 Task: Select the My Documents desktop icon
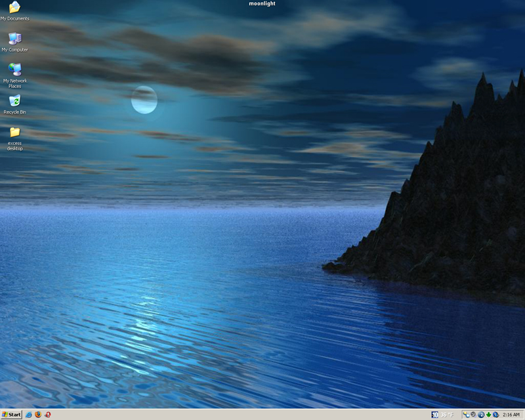[14, 8]
